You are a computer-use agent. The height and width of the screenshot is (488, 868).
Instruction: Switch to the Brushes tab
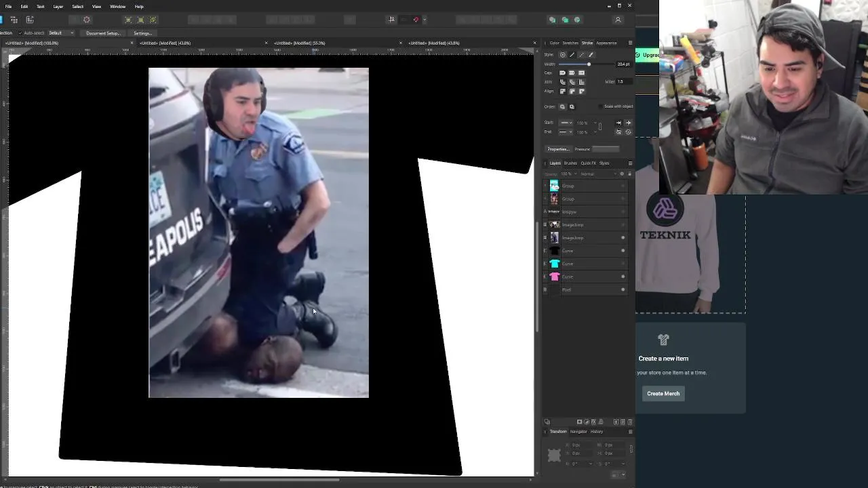570,163
